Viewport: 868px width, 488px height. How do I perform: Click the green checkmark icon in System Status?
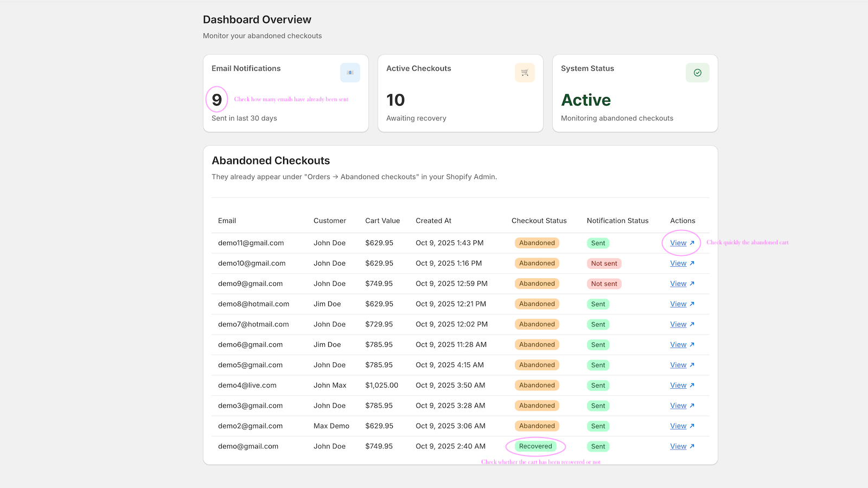coord(697,73)
